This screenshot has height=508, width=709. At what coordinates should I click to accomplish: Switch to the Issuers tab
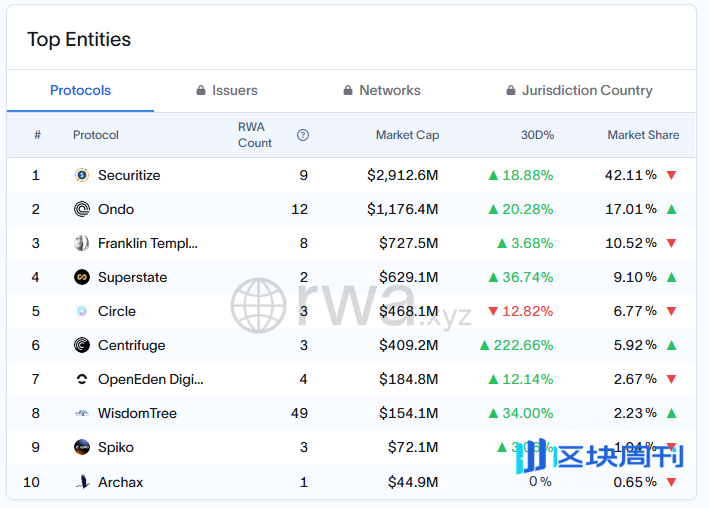point(227,90)
